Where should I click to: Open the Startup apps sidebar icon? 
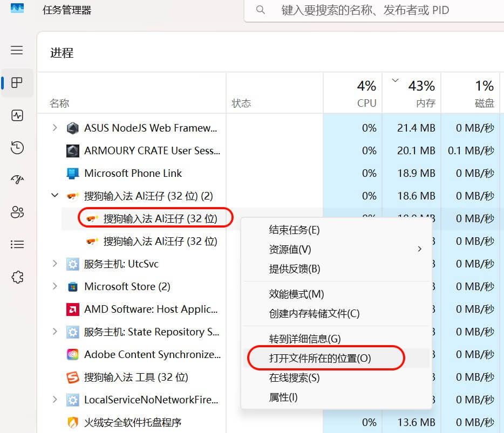tap(17, 179)
